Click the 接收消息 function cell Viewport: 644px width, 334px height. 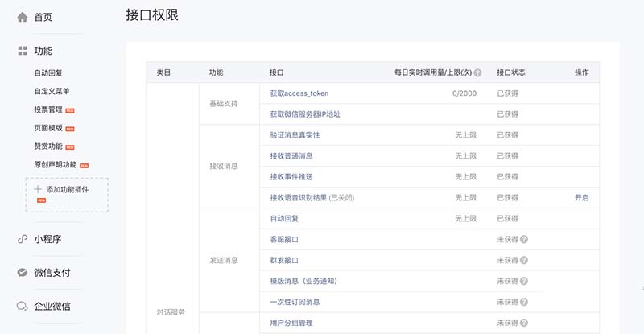click(224, 167)
